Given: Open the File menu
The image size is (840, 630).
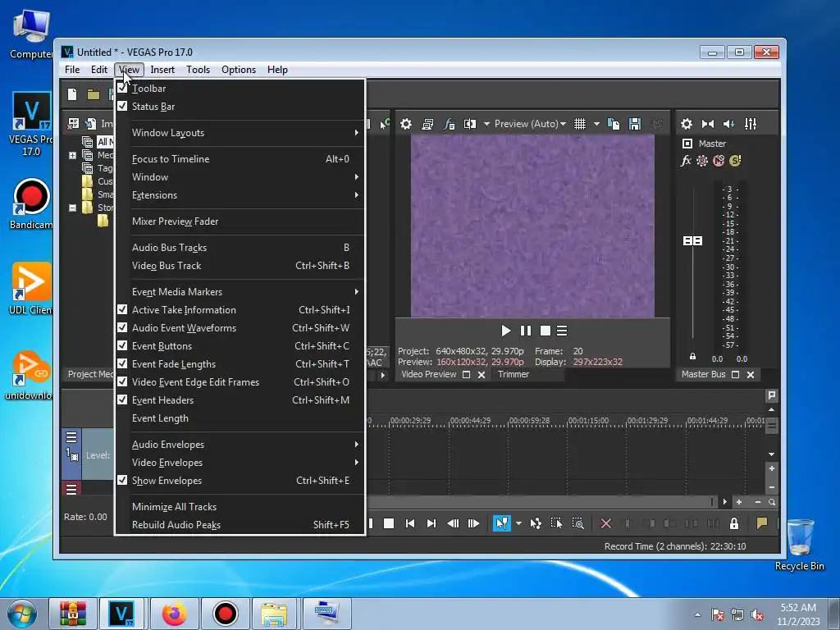Looking at the screenshot, I should [x=72, y=70].
